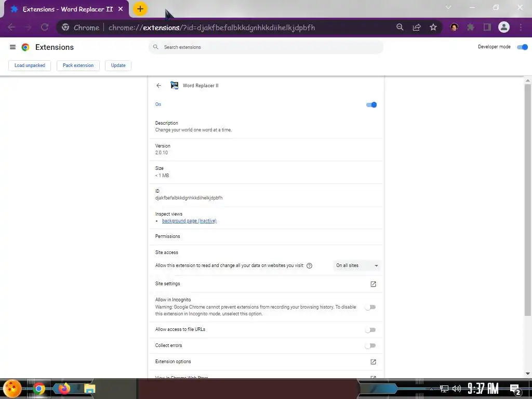The width and height of the screenshot is (532, 399).
Task: Click the Update button
Action: pos(118,65)
